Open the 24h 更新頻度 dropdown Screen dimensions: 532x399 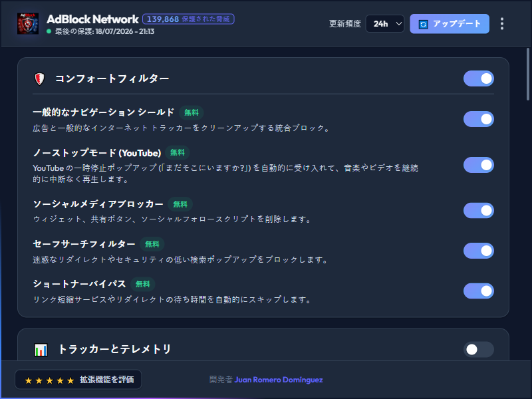click(x=385, y=24)
